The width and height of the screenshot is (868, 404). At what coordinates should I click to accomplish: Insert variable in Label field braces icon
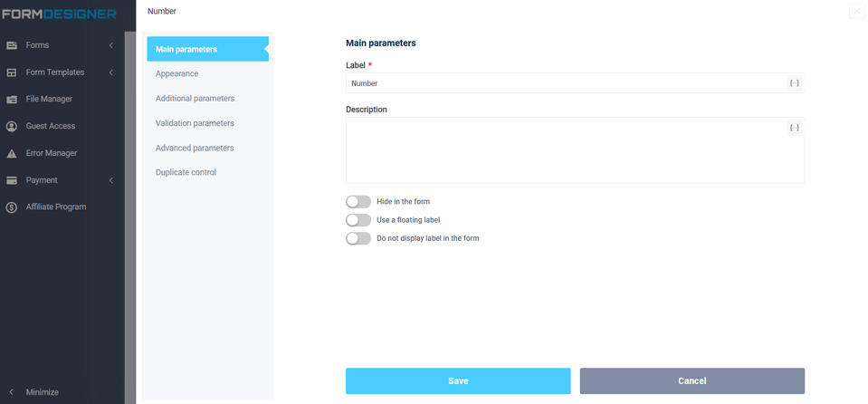[794, 83]
